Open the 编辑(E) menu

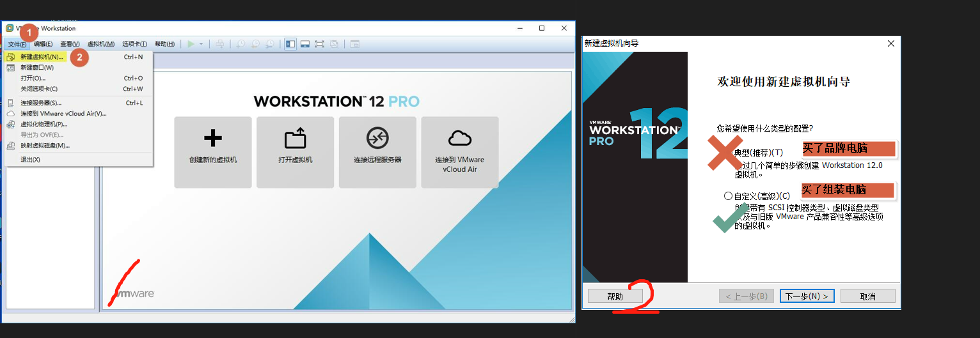click(x=43, y=44)
